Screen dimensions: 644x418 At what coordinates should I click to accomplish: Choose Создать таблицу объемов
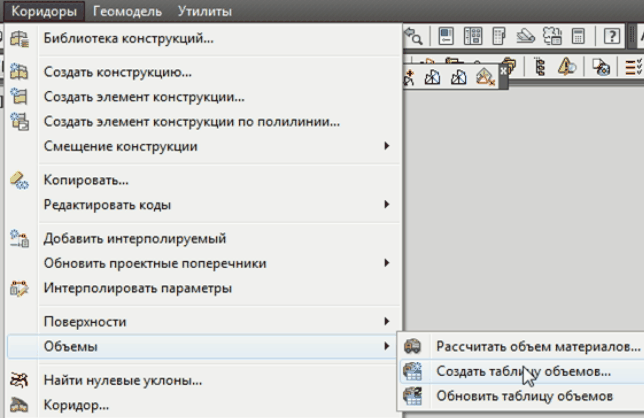[x=522, y=371]
